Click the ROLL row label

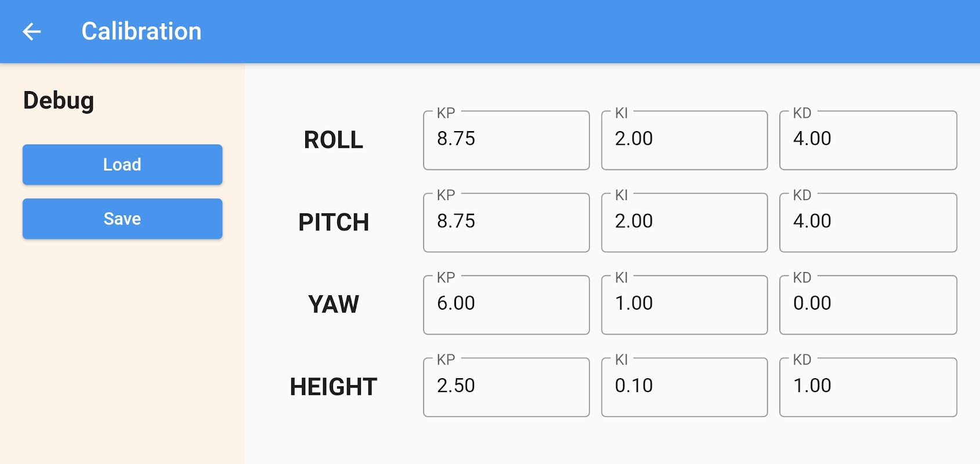point(333,140)
